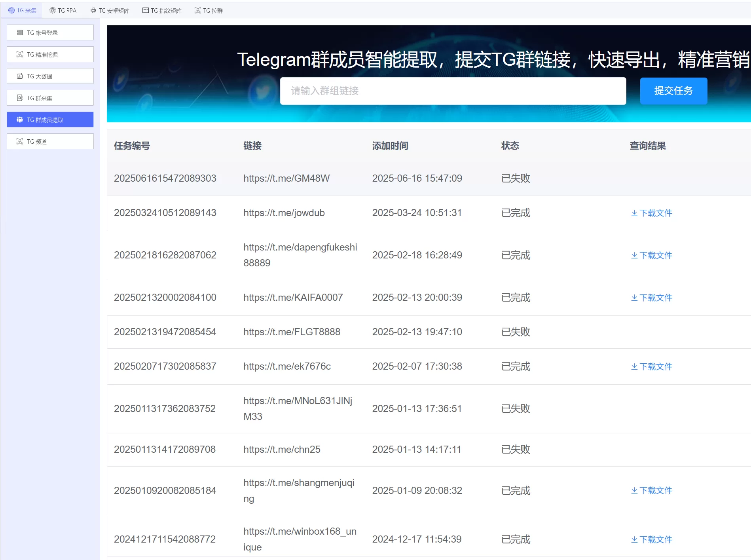Image resolution: width=751 pixels, height=560 pixels.
Task: Download file for jowdub task
Action: pyautogui.click(x=651, y=213)
